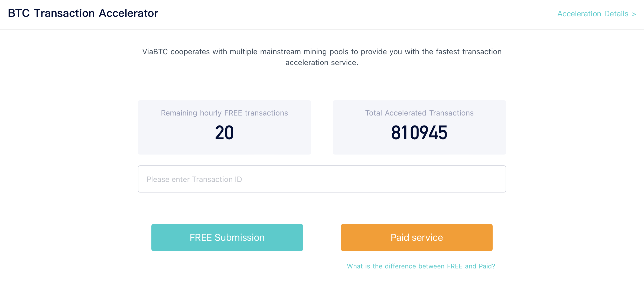
Task: Open the Acceleration Details link
Action: pos(593,14)
